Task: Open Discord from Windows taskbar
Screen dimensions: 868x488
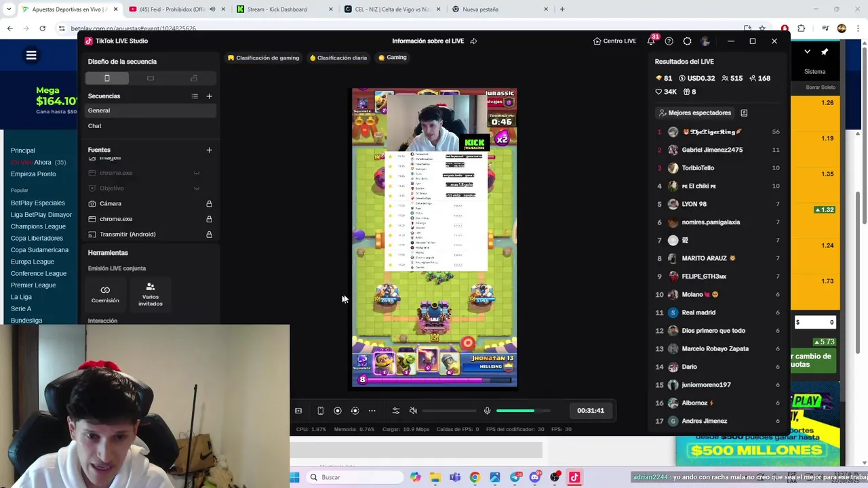Action: click(535, 477)
